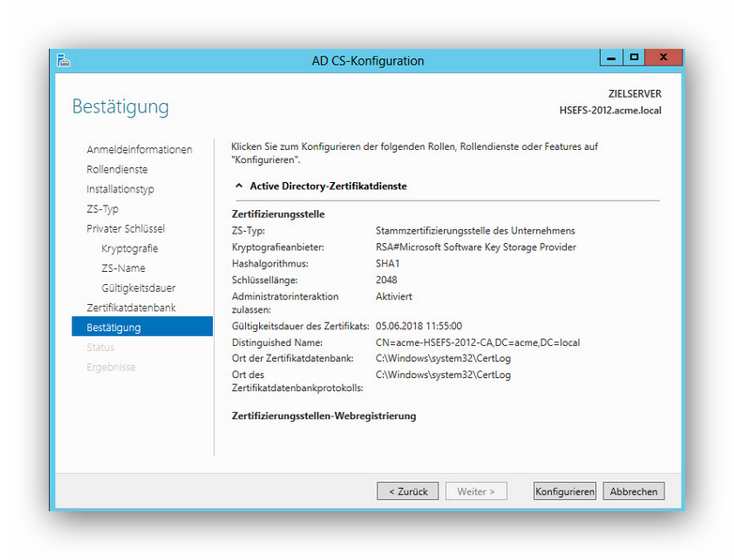Cancel the wizard with Abbrechen
Viewport: 734px width, 560px height.
coord(635,492)
